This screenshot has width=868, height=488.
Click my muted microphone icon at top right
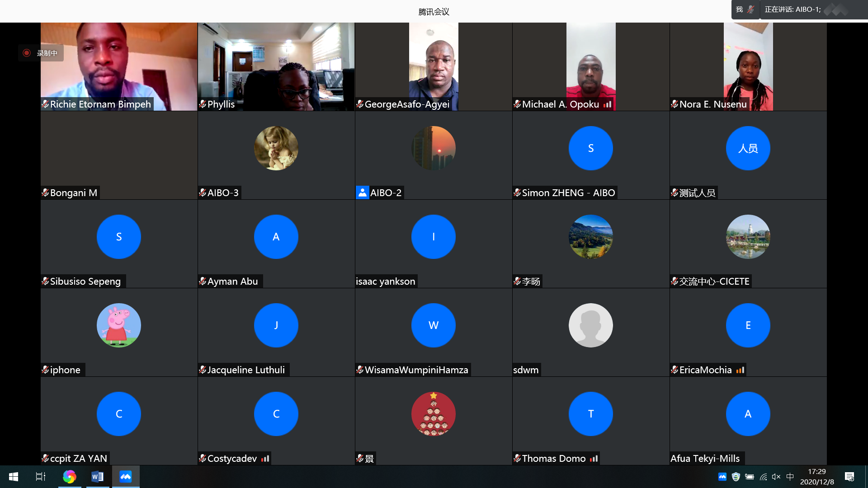point(751,9)
